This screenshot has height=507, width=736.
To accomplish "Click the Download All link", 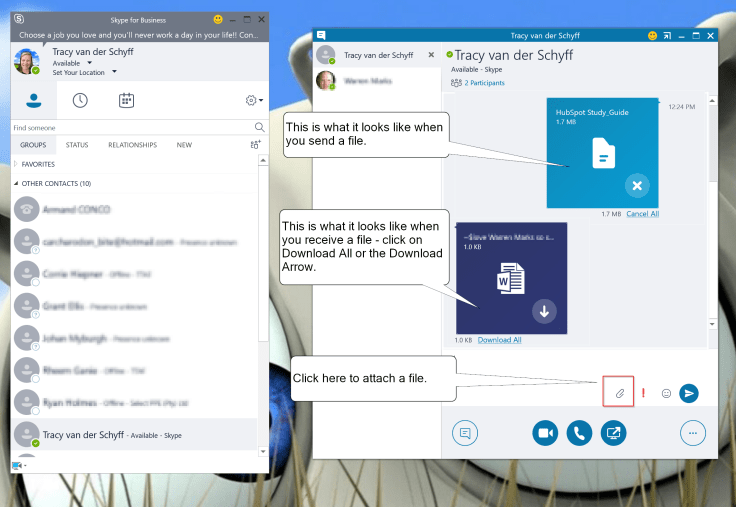I will [x=499, y=340].
